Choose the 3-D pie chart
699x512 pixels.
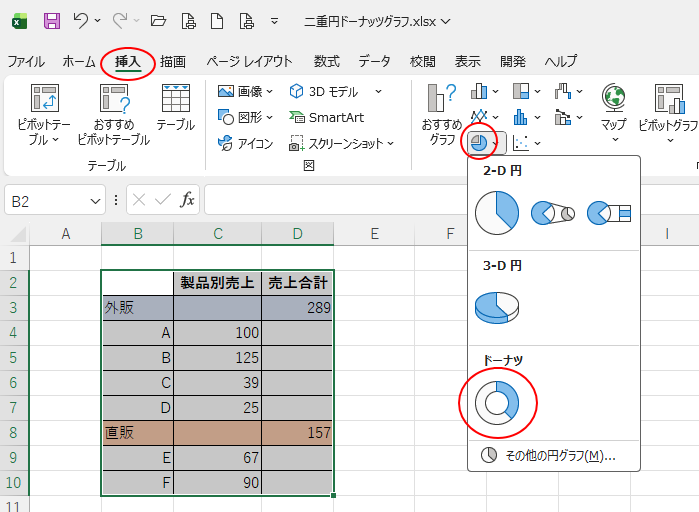pyautogui.click(x=497, y=307)
